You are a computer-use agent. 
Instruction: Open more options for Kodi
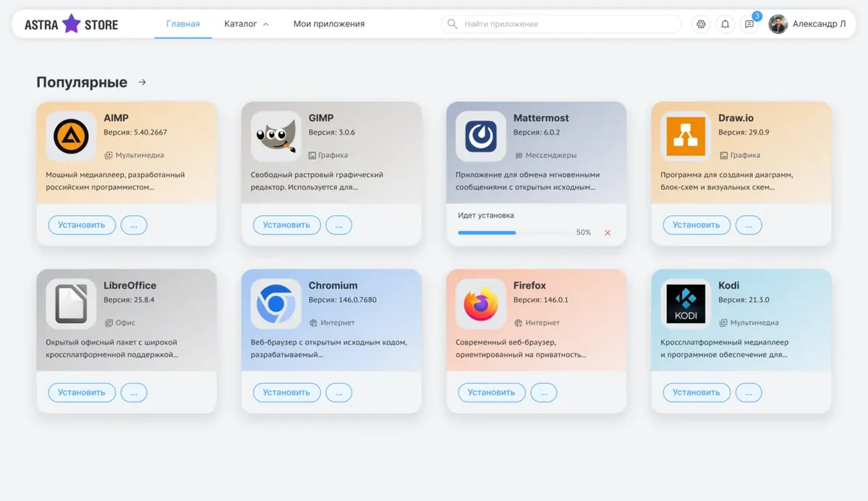click(x=749, y=392)
